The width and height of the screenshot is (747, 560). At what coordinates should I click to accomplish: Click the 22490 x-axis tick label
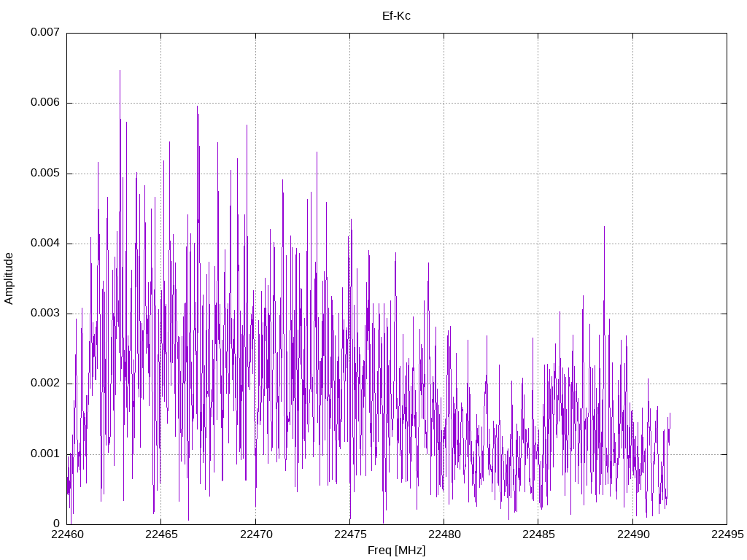(x=633, y=534)
